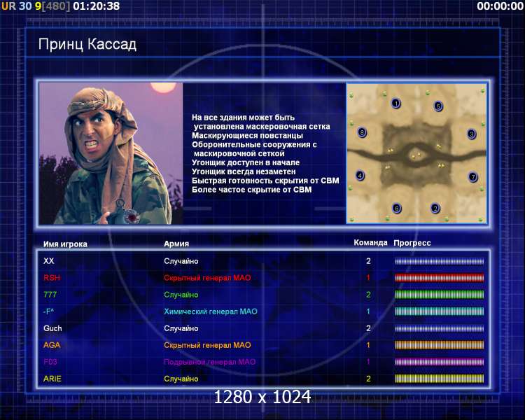Select start position marker 4 on the minimap
This screenshot has width=525, height=420.
coord(360,175)
